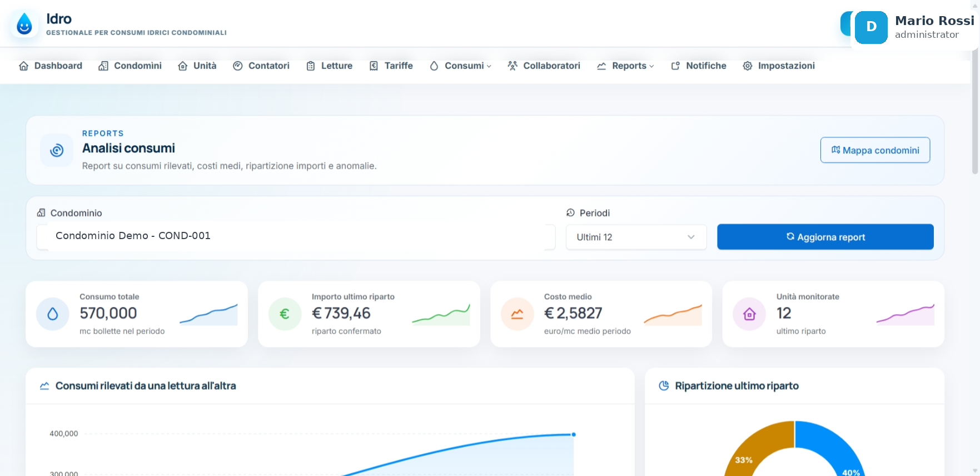The height and width of the screenshot is (476, 980).
Task: Click the 570,000 consumption value
Action: pos(108,314)
